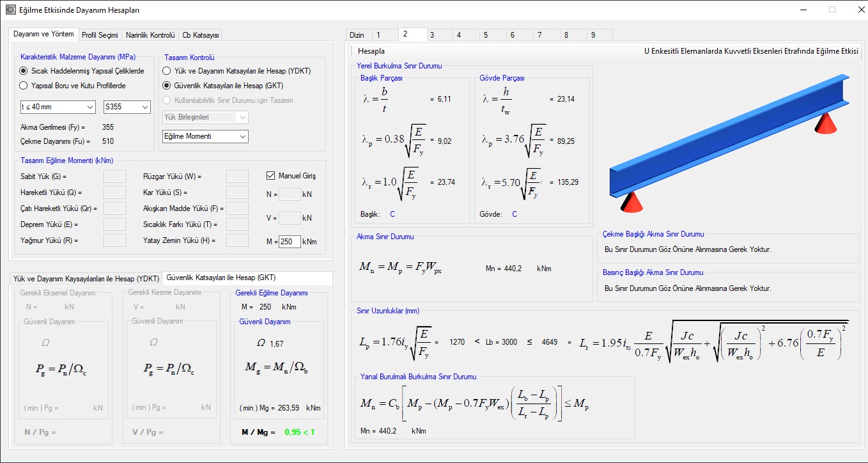The height and width of the screenshot is (463, 868).
Task: Select result tab 9
Action: (x=600, y=35)
